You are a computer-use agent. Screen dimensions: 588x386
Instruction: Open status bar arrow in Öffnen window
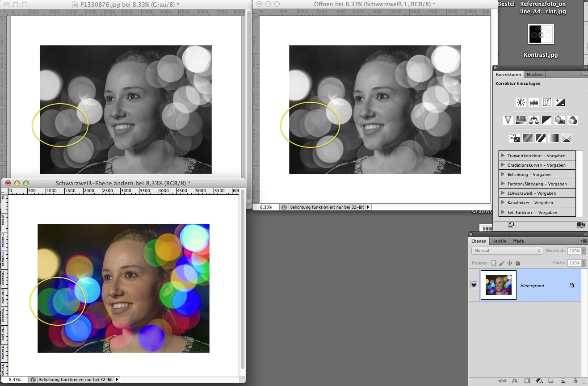tap(368, 207)
